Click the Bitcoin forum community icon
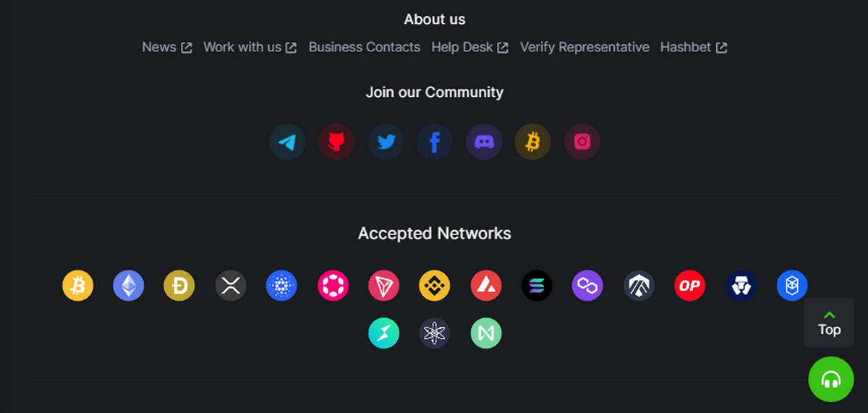The width and height of the screenshot is (868, 413). (x=532, y=142)
